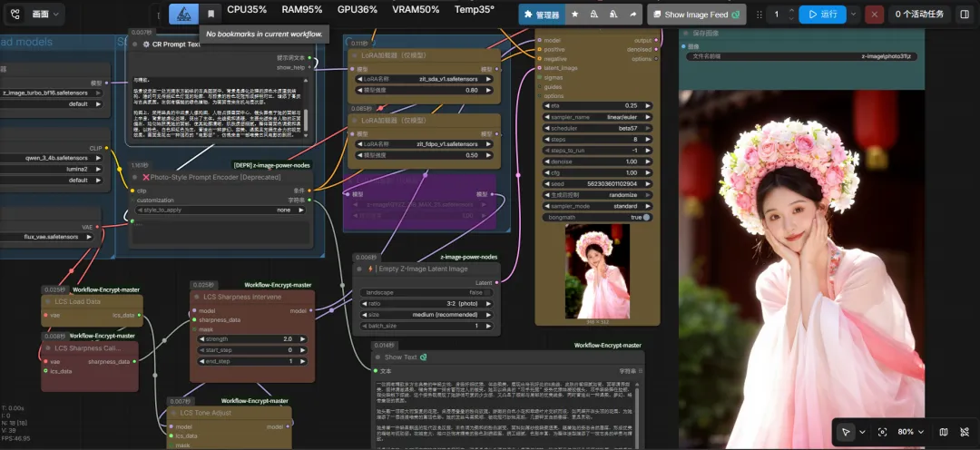
Task: Open the 80% zoom level dropdown
Action: [x=910, y=432]
